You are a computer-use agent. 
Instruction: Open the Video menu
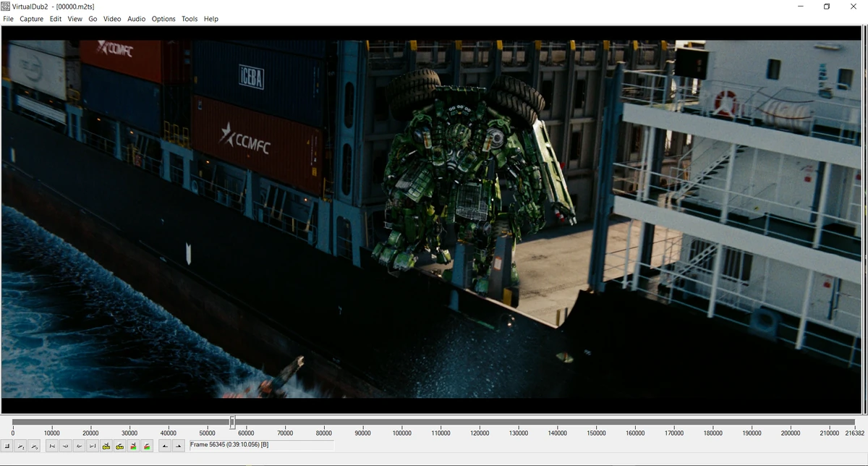pyautogui.click(x=112, y=19)
